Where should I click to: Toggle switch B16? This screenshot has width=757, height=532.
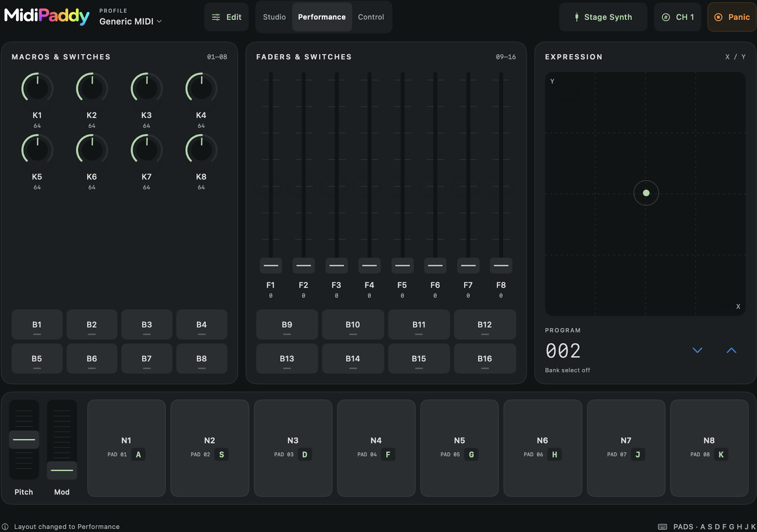pyautogui.click(x=485, y=359)
